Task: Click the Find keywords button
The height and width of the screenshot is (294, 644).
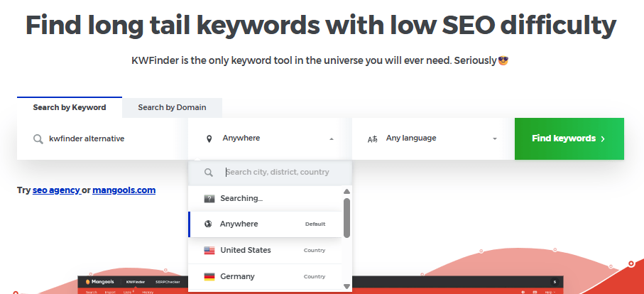Action: click(569, 138)
